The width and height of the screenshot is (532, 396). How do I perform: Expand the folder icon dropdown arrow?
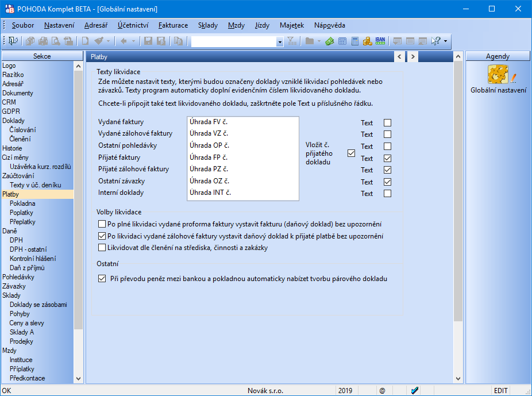tap(319, 41)
